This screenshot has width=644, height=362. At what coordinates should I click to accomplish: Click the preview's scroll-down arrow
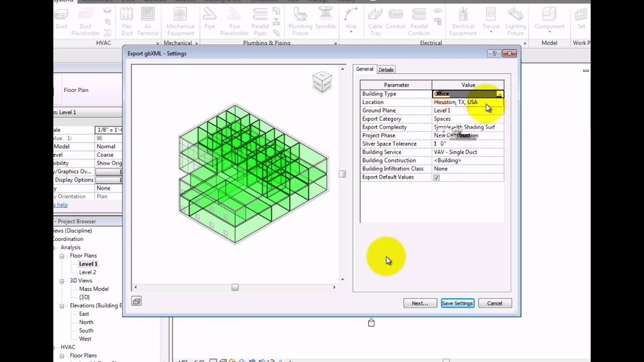[x=343, y=280]
